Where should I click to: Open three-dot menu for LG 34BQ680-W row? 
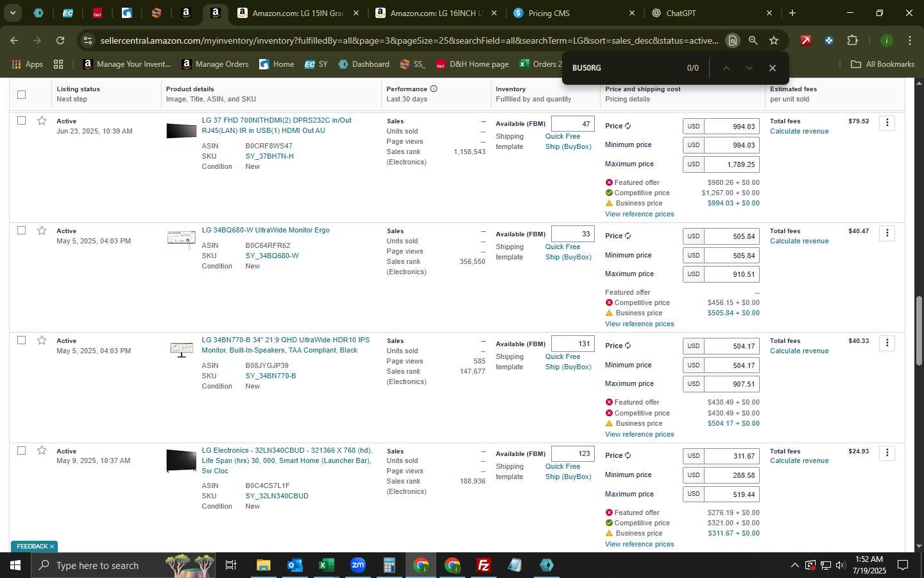click(887, 232)
